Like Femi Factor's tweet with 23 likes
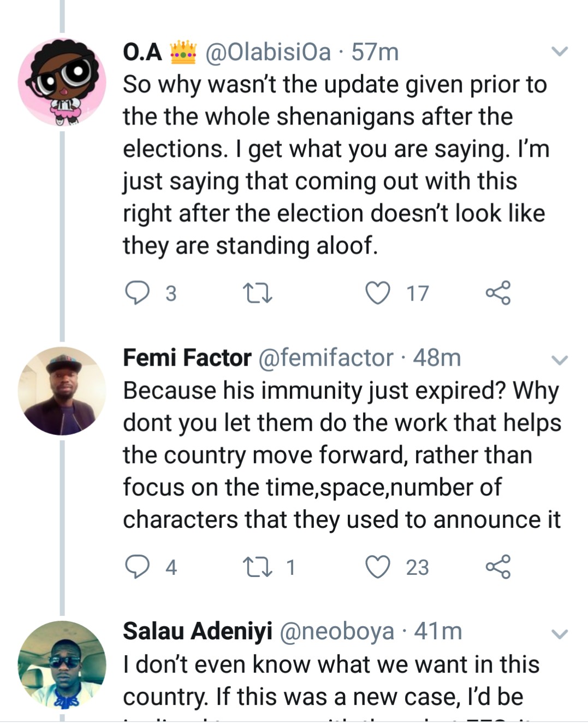 (378, 567)
